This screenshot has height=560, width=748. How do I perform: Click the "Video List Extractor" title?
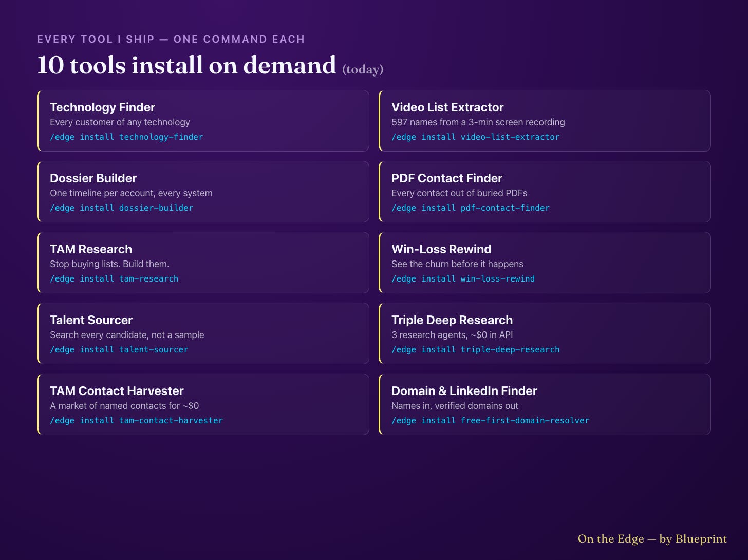[x=447, y=107]
